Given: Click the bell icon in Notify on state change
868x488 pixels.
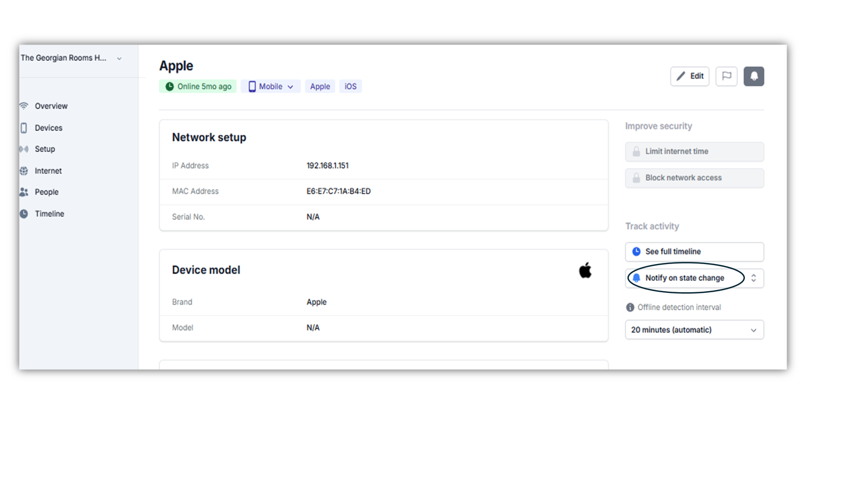Looking at the screenshot, I should [x=636, y=278].
